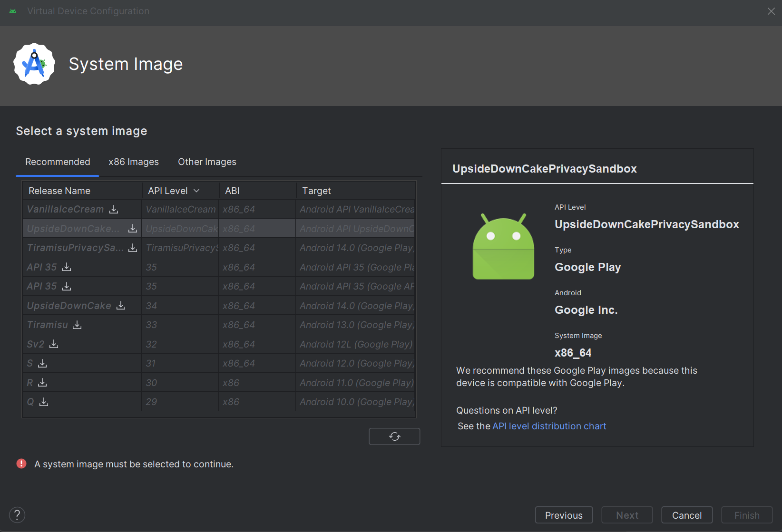782x532 pixels.
Task: Click download icon next to VanillaIceCream
Action: point(114,209)
